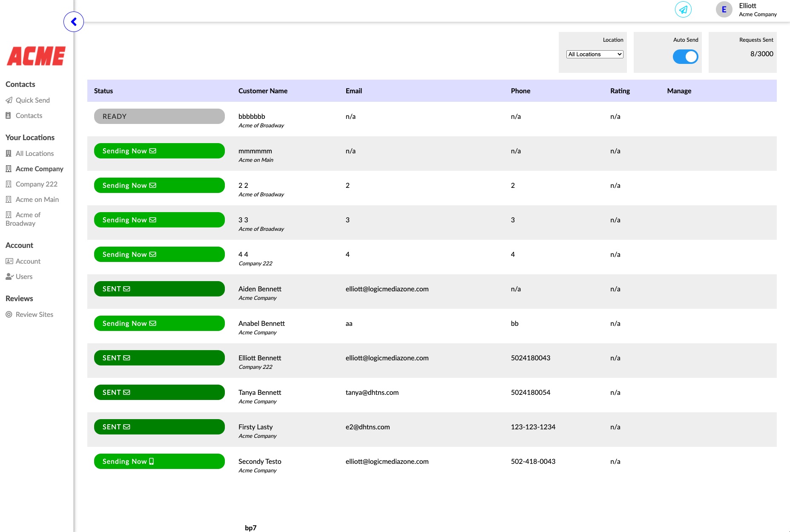Click phone number 502-418-0043
The width and height of the screenshot is (790, 532).
[533, 461]
